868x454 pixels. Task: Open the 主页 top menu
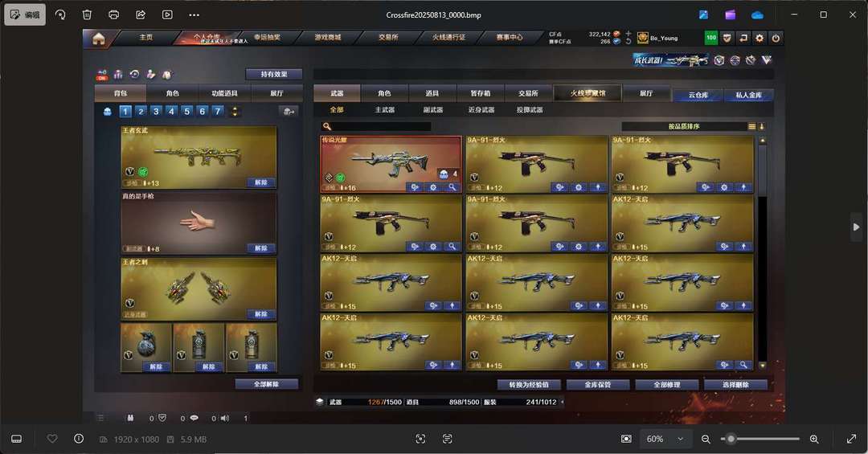coord(146,37)
